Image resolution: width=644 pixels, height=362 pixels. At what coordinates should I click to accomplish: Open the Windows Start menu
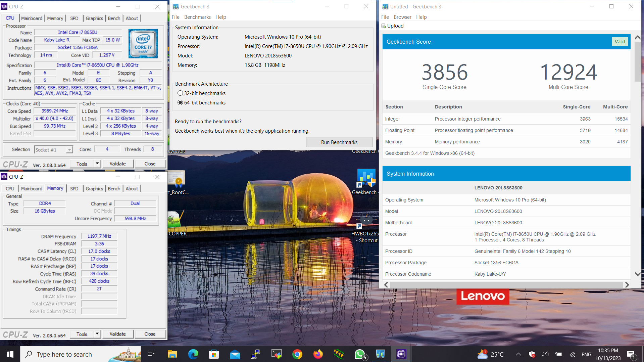coord(10,354)
